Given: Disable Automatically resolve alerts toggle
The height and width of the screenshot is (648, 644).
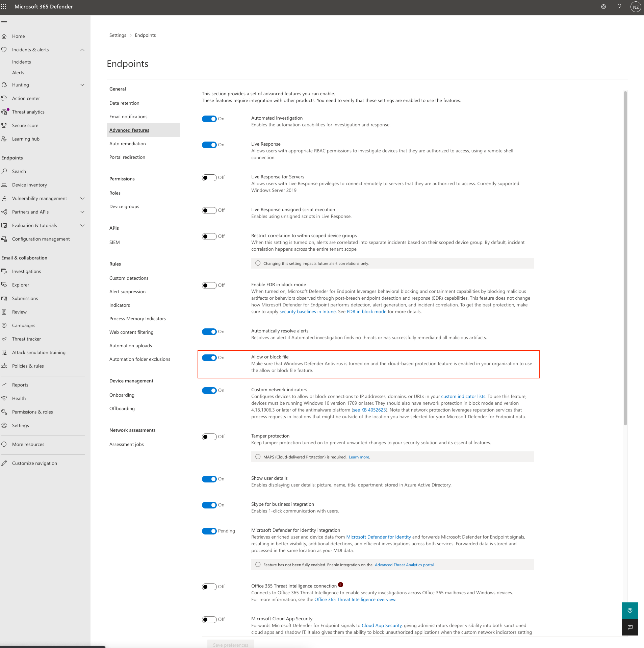Looking at the screenshot, I should coord(209,332).
